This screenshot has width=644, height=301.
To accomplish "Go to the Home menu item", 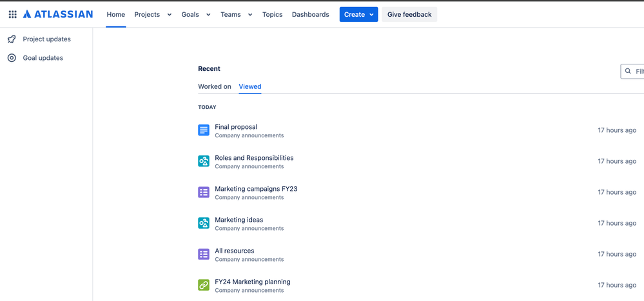I will pos(116,14).
